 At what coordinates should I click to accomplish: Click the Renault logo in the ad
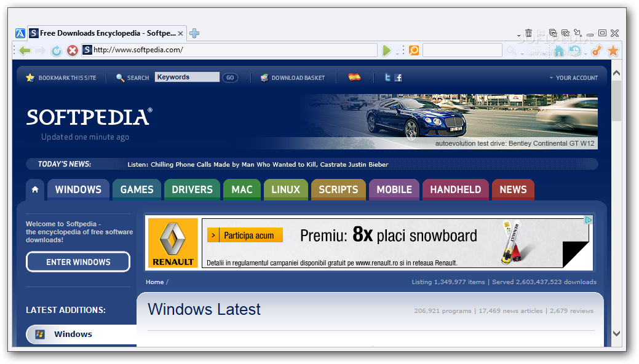pos(173,243)
